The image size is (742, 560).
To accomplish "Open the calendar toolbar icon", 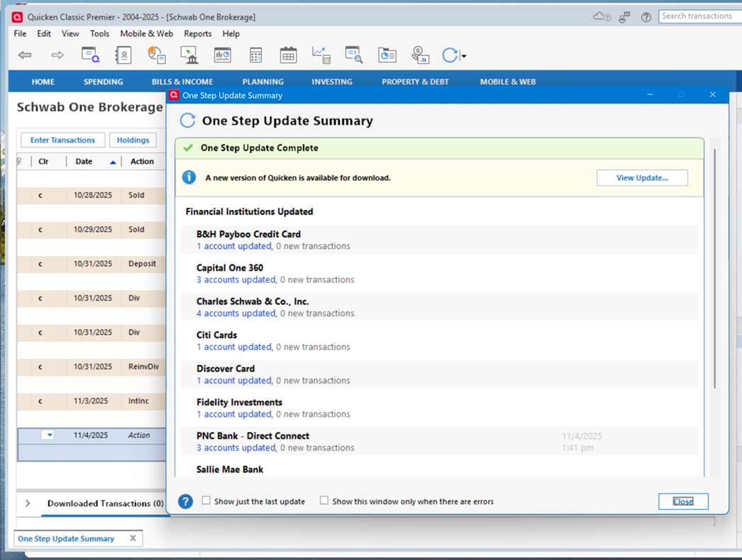I will pos(288,55).
